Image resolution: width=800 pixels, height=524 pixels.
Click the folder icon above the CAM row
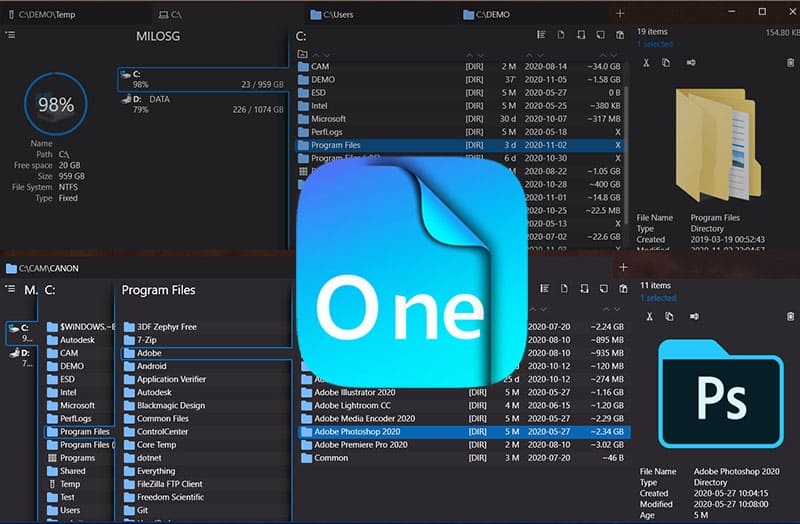pyautogui.click(x=303, y=54)
